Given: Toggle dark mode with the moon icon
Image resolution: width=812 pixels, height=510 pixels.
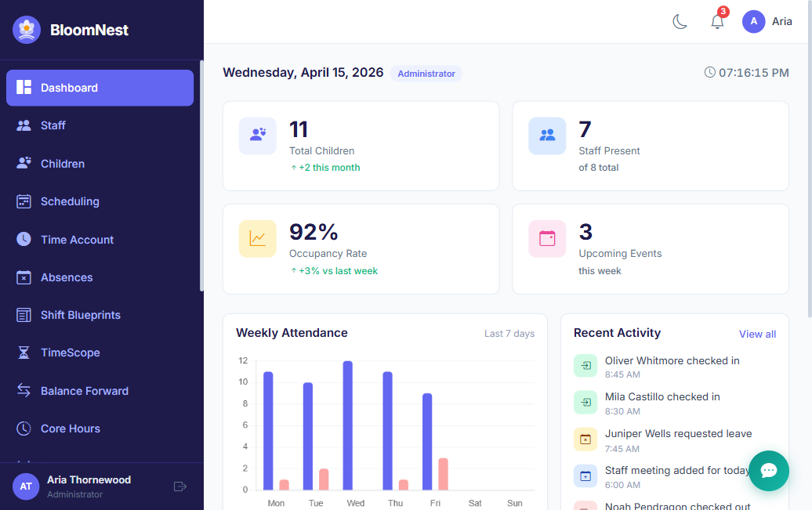Looking at the screenshot, I should [x=680, y=21].
